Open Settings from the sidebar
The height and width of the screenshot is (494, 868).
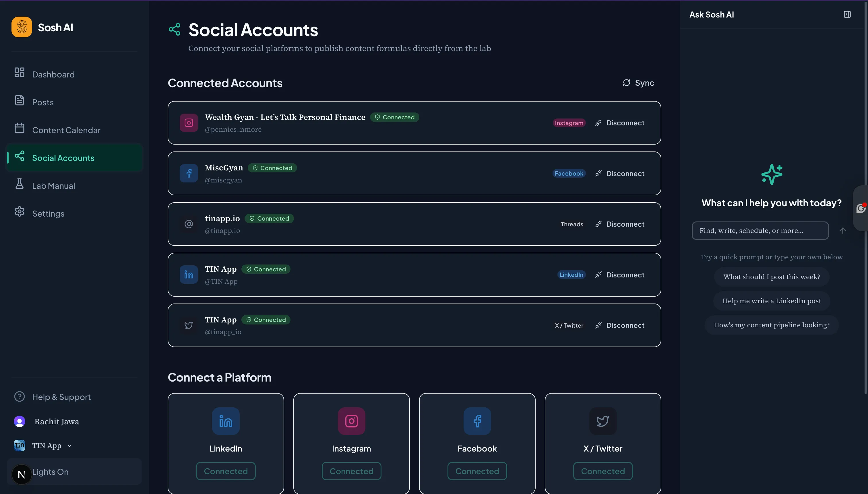point(74,213)
